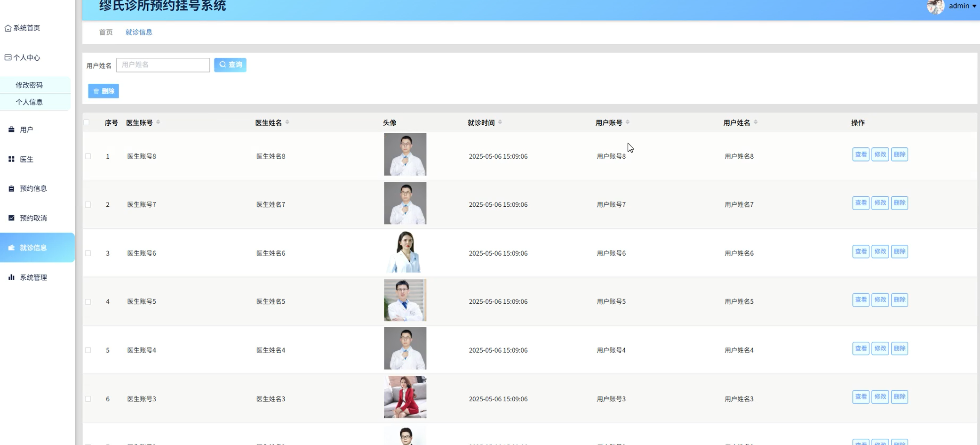
Task: Click 修改 for 用户姓名5
Action: click(x=880, y=300)
